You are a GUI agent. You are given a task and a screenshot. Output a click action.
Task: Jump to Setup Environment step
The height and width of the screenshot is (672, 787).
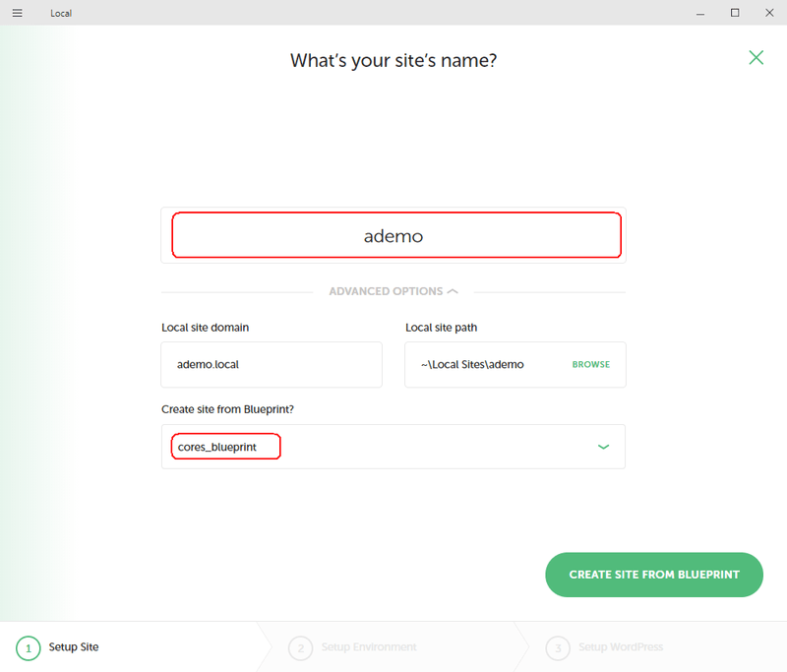(369, 646)
